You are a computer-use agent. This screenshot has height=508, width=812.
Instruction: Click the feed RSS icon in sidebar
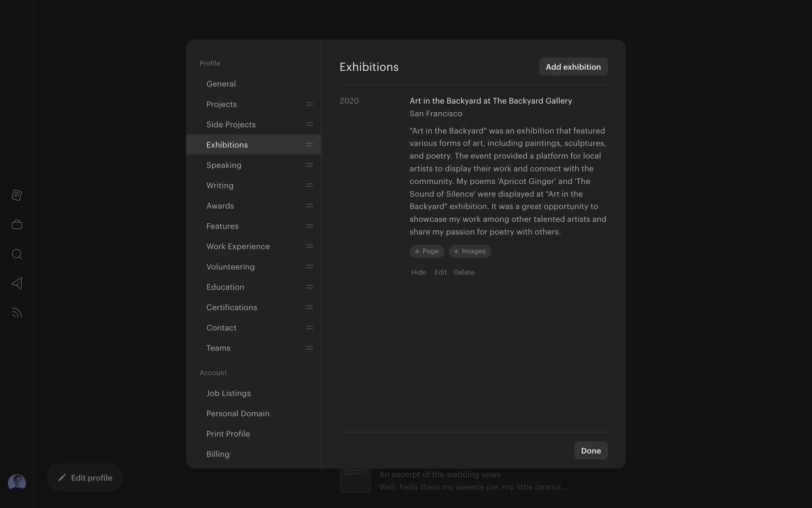17,313
